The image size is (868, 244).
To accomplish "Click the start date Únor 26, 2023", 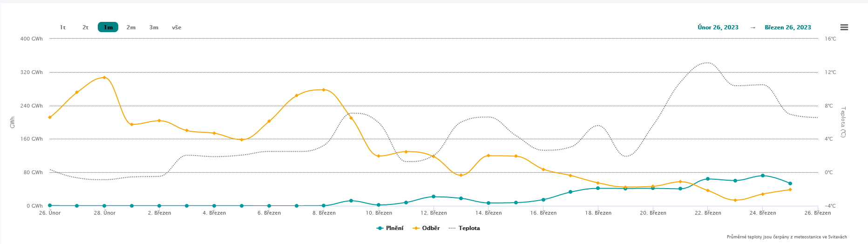I will coord(718,27).
